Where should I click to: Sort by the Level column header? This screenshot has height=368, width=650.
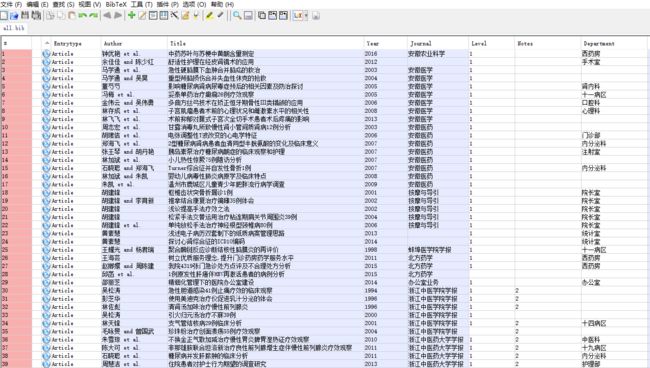click(x=491, y=44)
